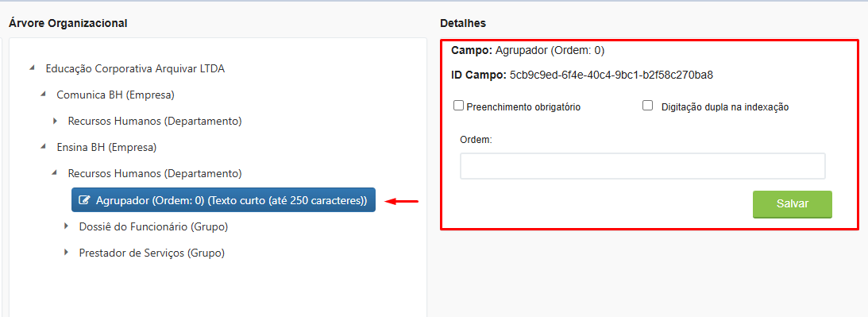This screenshot has height=317, width=868.
Task: Expand the Prestador de Serviços (Grupo) arrow
Action: coord(66,252)
